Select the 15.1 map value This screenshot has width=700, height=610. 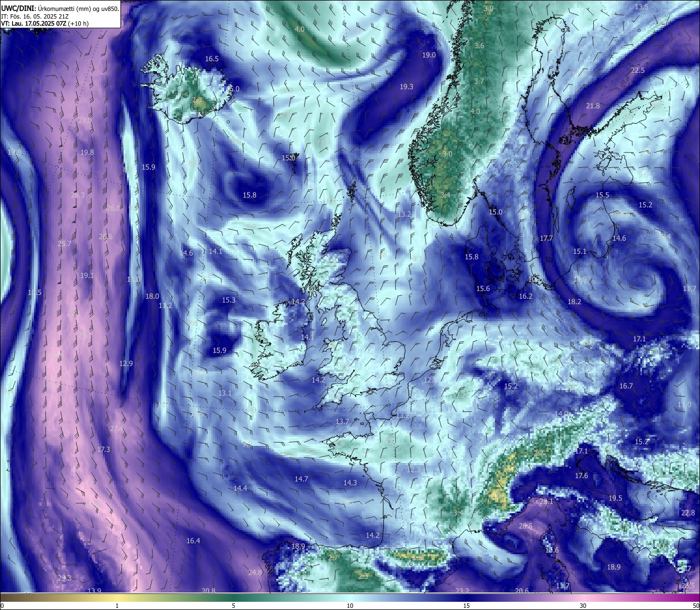580,251
